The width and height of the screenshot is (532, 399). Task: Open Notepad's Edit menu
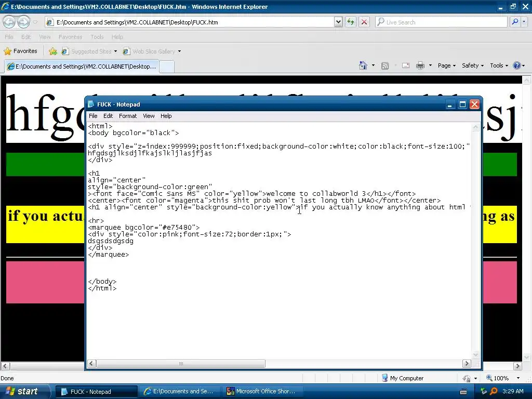pyautogui.click(x=108, y=116)
